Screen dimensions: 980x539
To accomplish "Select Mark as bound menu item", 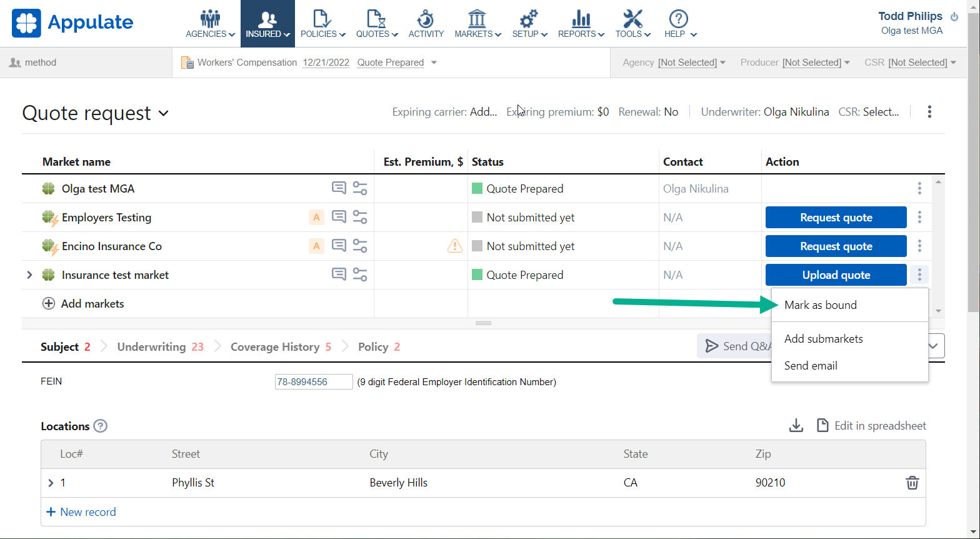I will pos(850,305).
